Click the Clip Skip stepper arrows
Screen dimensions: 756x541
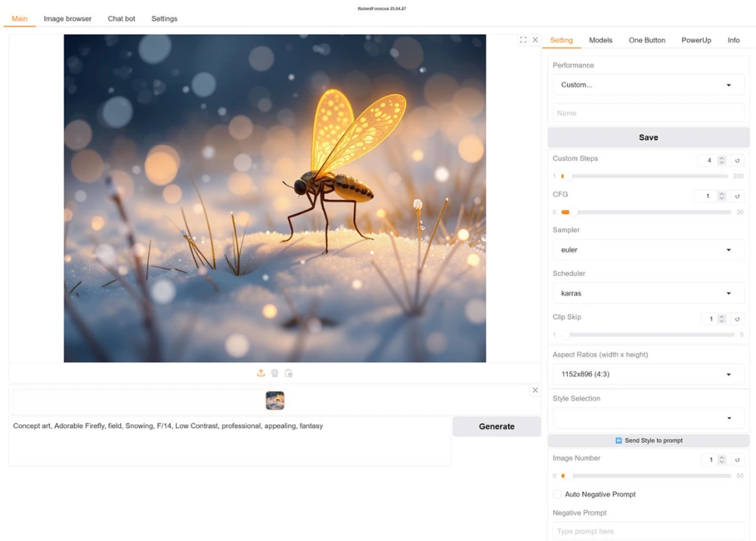(722, 319)
